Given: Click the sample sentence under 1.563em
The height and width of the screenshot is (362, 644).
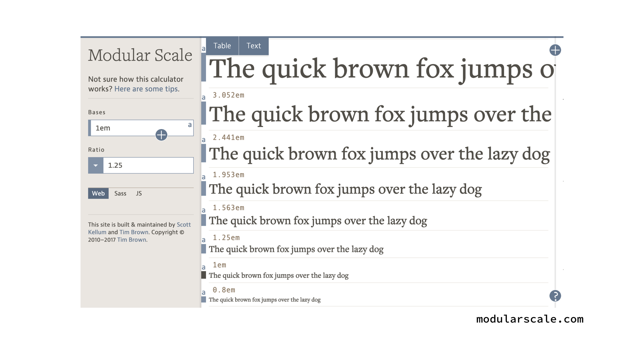Looking at the screenshot, I should 318,221.
